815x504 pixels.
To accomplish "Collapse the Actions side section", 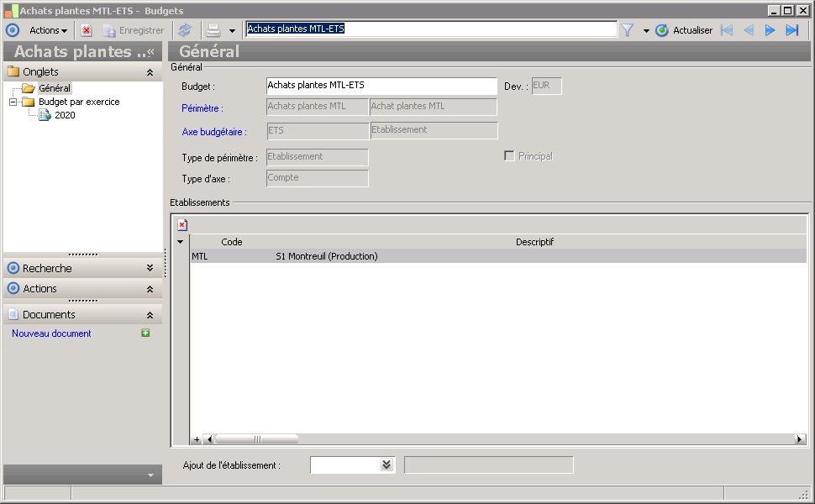I will [150, 289].
